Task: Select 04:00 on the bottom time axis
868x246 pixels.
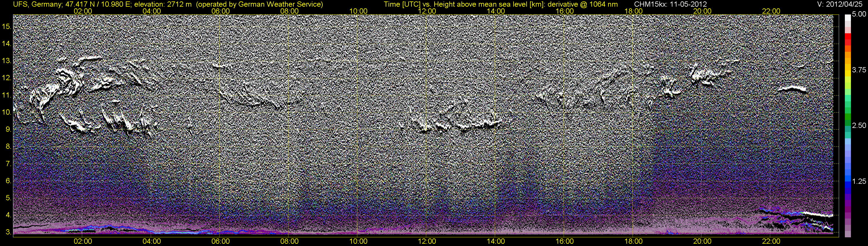Action: click(x=152, y=241)
